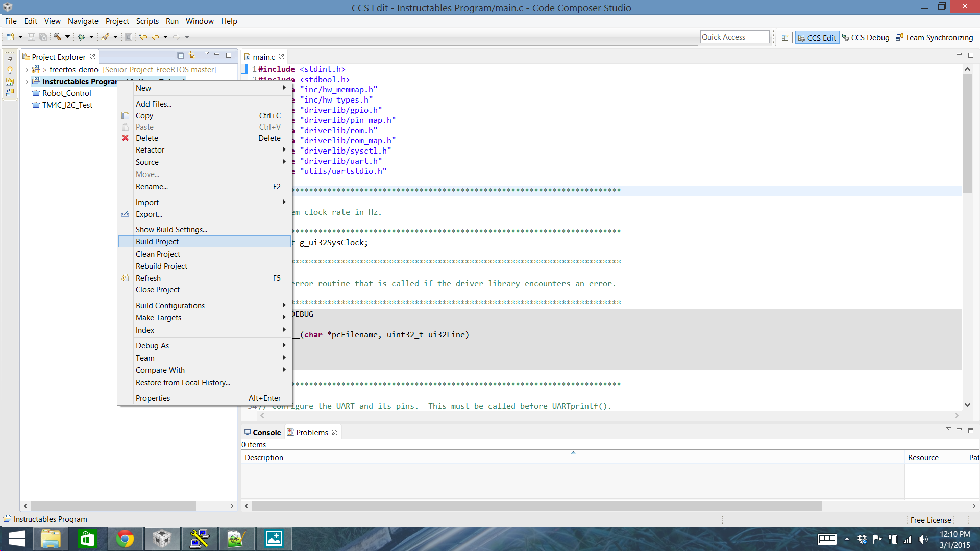The width and height of the screenshot is (980, 551).
Task: Click the New file icon in the toolbar
Action: 10,37
